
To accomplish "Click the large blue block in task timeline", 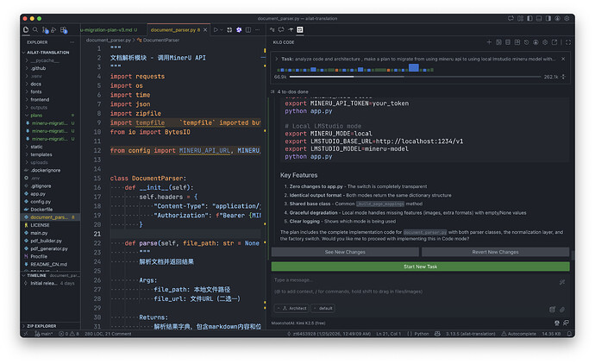I will (x=414, y=68).
